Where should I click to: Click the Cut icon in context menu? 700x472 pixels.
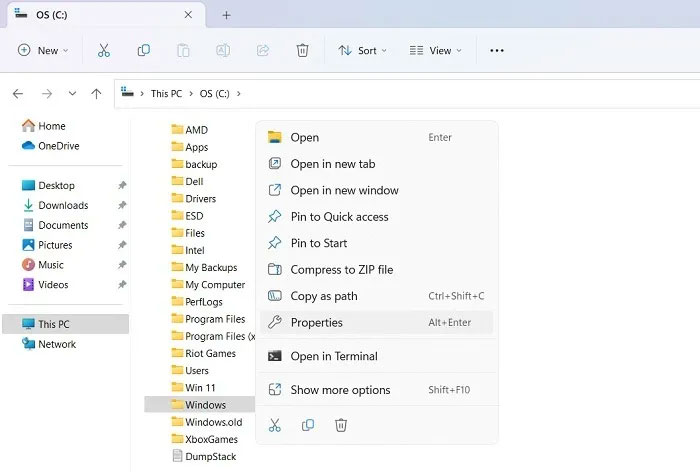tap(275, 425)
